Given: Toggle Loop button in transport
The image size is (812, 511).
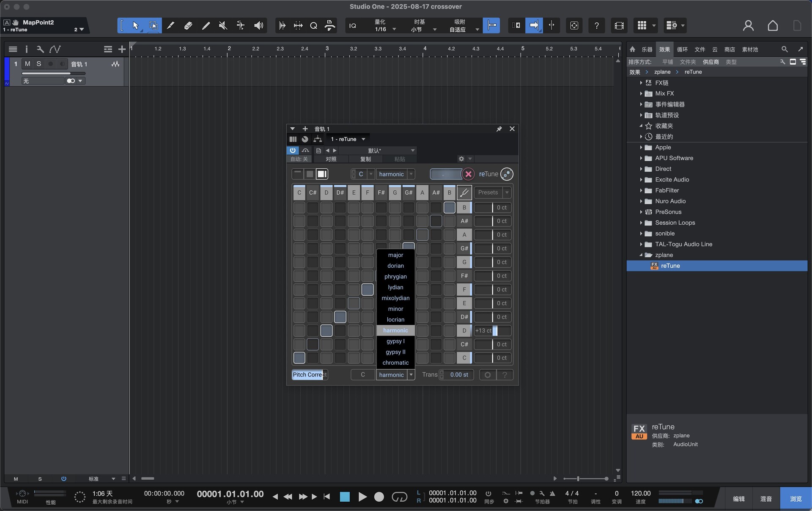Looking at the screenshot, I should point(399,497).
